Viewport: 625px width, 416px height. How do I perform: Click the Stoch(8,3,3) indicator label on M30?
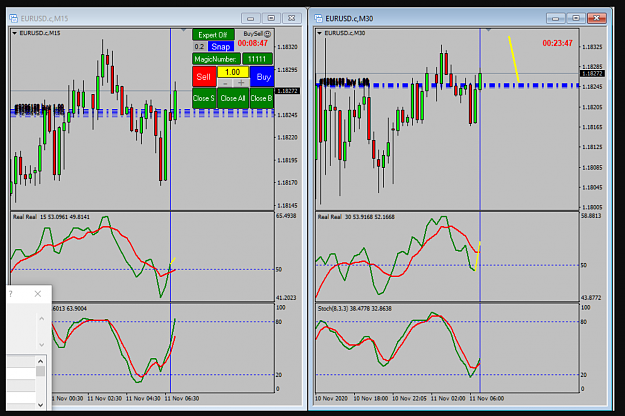[x=355, y=308]
